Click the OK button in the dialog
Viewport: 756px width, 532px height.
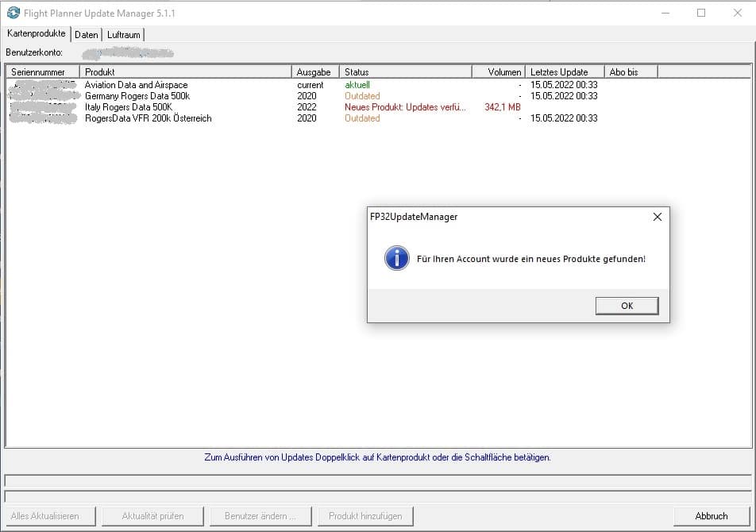[x=627, y=306]
